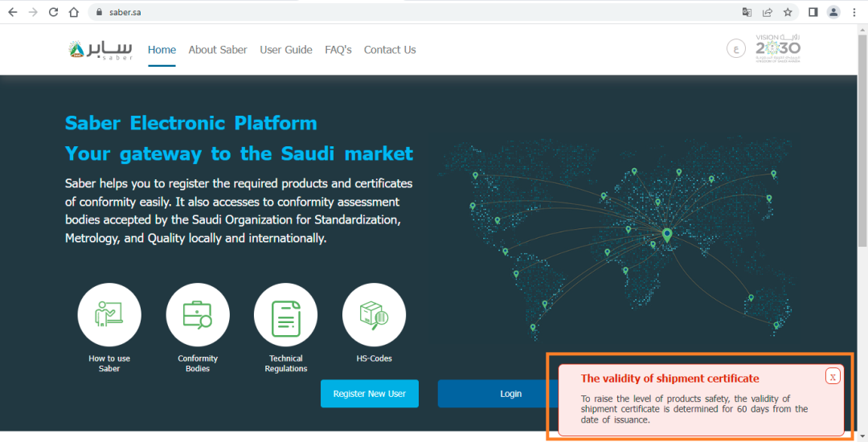Switch language with Arabic ع button

point(735,49)
